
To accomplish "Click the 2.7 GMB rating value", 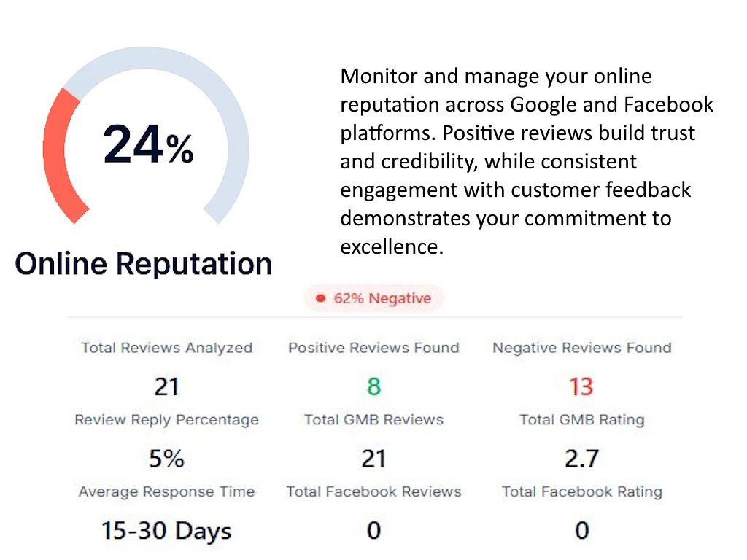I will (581, 459).
